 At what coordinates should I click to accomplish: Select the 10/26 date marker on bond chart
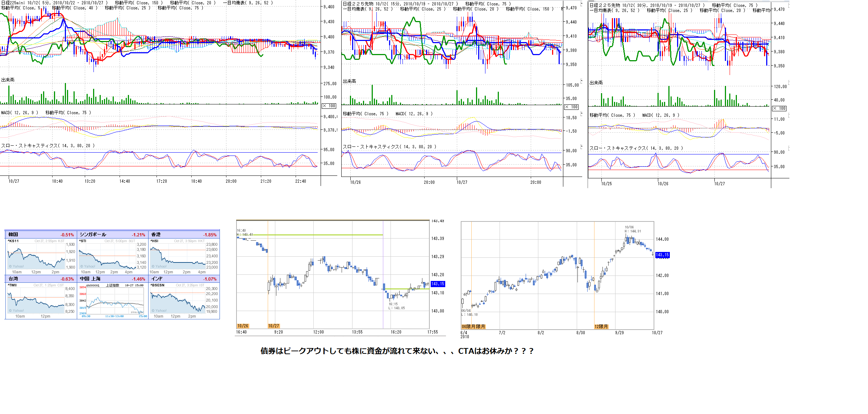(243, 326)
